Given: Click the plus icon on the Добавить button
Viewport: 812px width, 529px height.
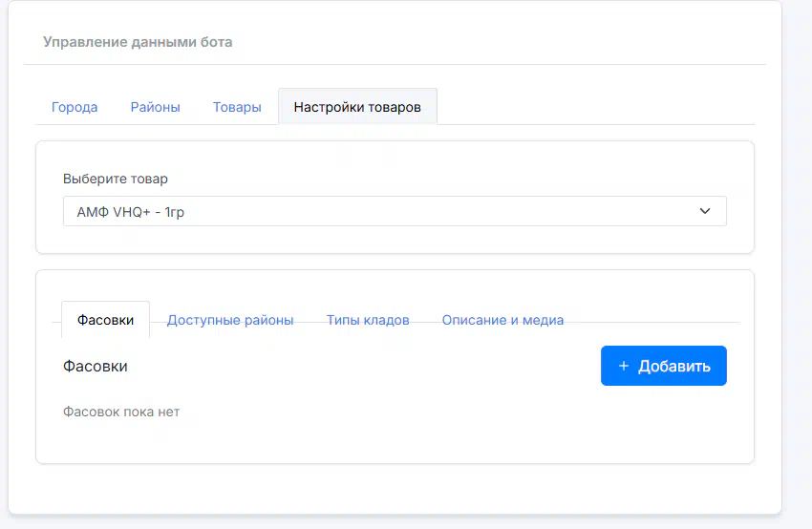Looking at the screenshot, I should pyautogui.click(x=624, y=366).
